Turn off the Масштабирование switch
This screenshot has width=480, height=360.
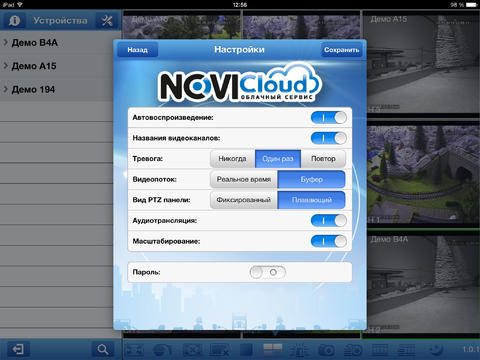(329, 241)
